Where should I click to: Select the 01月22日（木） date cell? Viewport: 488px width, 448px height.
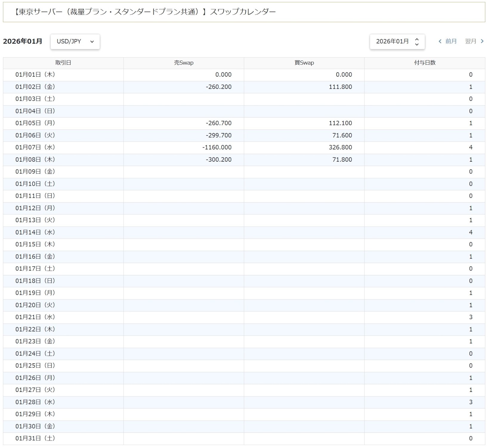tap(63, 330)
